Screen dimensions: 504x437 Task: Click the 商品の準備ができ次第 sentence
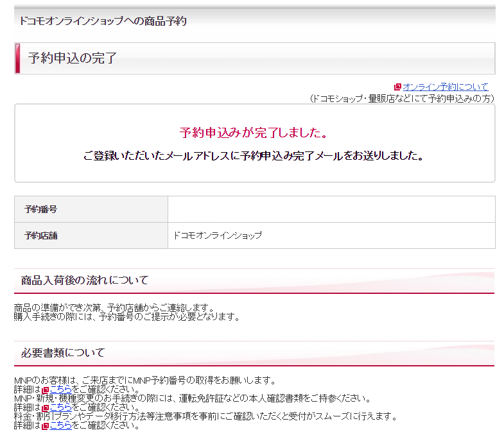(114, 308)
